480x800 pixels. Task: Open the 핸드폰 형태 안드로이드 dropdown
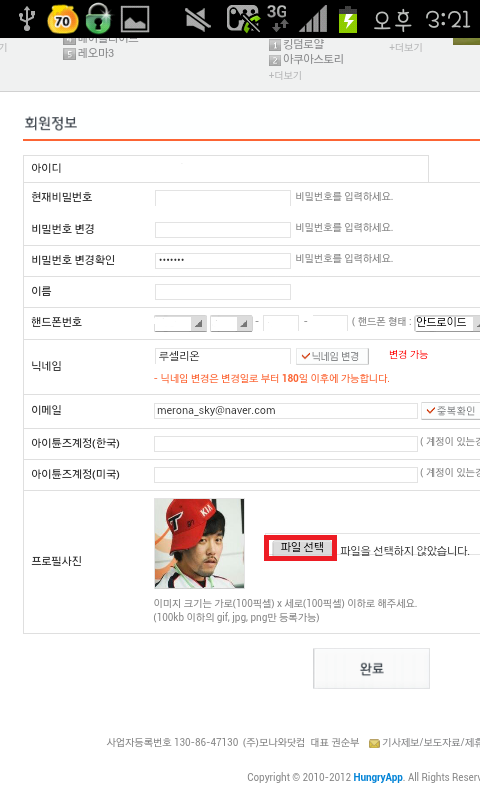[447, 323]
